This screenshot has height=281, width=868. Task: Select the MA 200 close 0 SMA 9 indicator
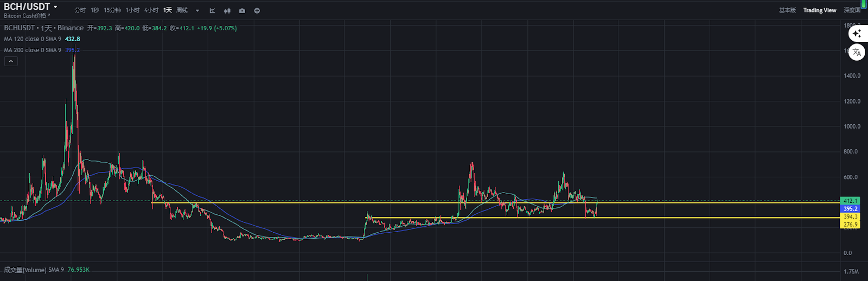pos(33,50)
